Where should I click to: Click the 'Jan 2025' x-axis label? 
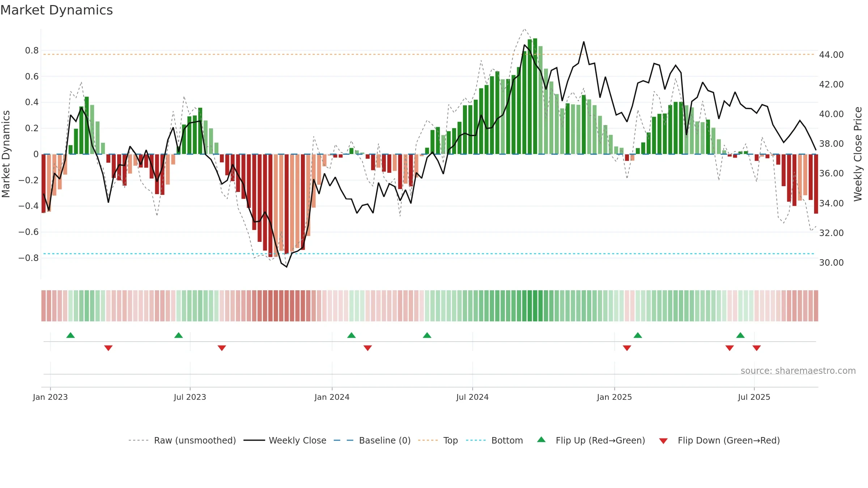614,397
